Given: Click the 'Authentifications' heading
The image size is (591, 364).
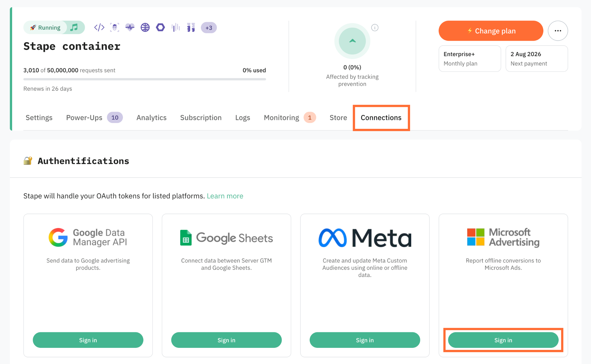Looking at the screenshot, I should 83,161.
